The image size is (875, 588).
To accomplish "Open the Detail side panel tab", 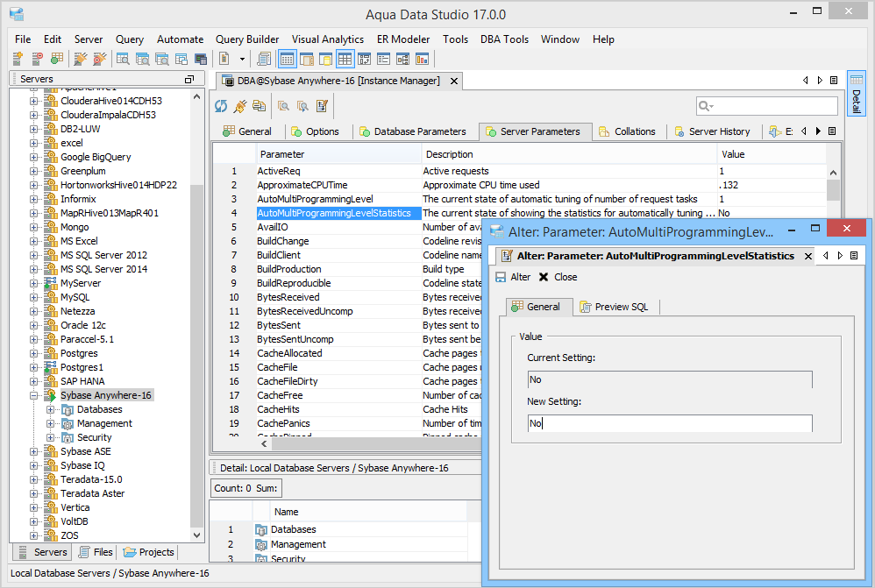I will (x=856, y=93).
